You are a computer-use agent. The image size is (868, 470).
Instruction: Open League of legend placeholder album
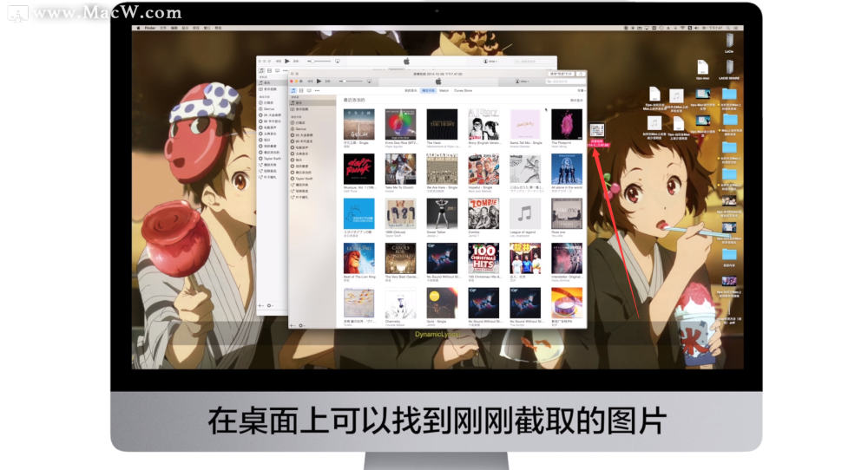(x=525, y=213)
